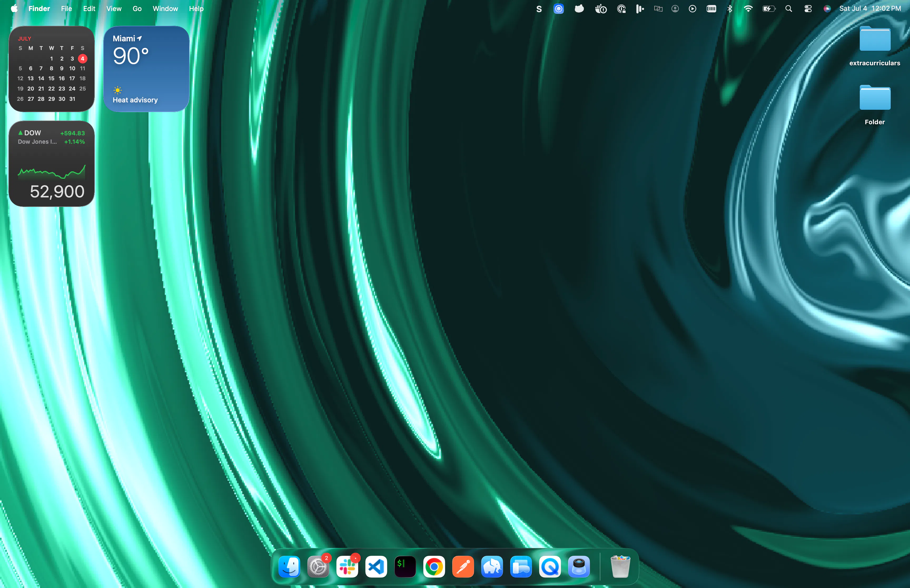Open the Trash in the Dock
Screen dimensions: 910x588
coord(620,567)
